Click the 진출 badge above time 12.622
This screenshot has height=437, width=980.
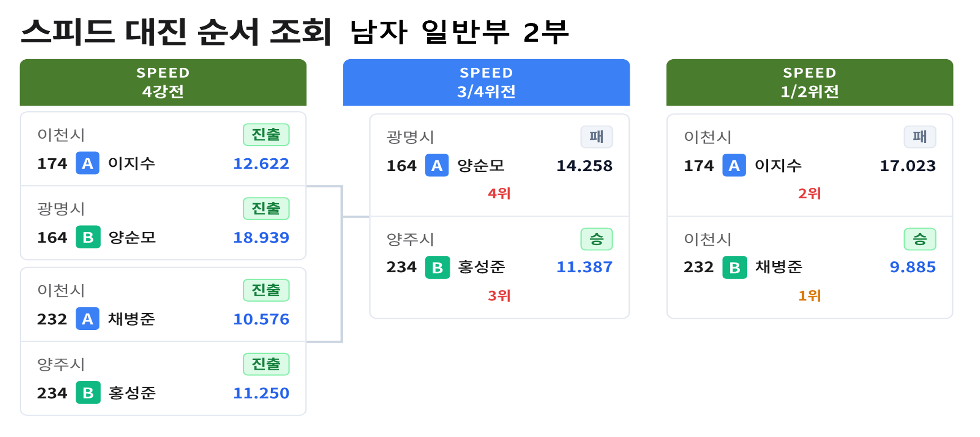pyautogui.click(x=266, y=135)
